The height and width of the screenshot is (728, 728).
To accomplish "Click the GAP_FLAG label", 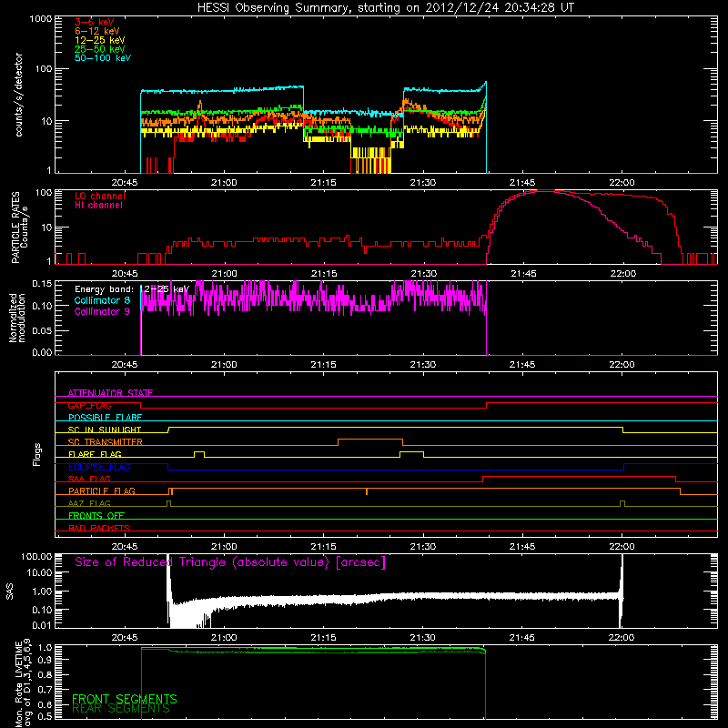I will coord(89,405).
